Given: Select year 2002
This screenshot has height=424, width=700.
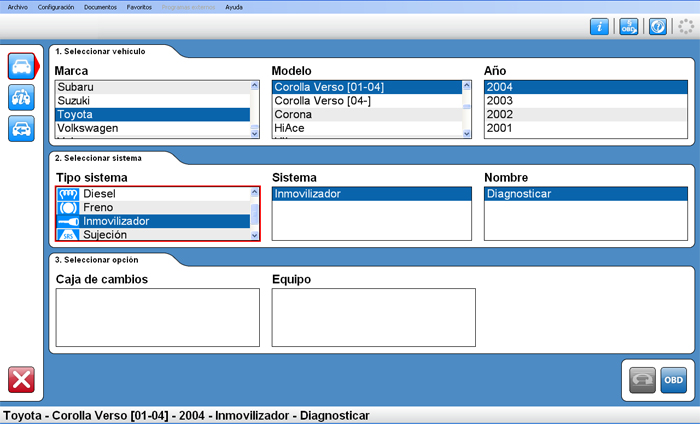Looking at the screenshot, I should point(586,114).
